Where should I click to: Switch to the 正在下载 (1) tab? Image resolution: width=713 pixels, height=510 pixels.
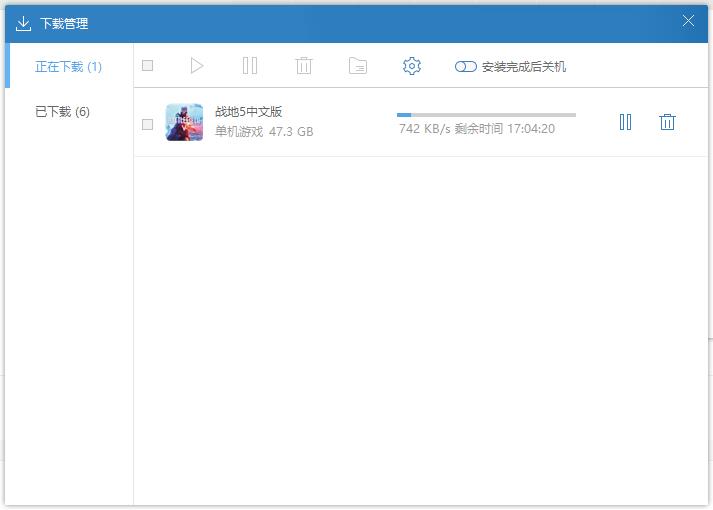[68, 67]
